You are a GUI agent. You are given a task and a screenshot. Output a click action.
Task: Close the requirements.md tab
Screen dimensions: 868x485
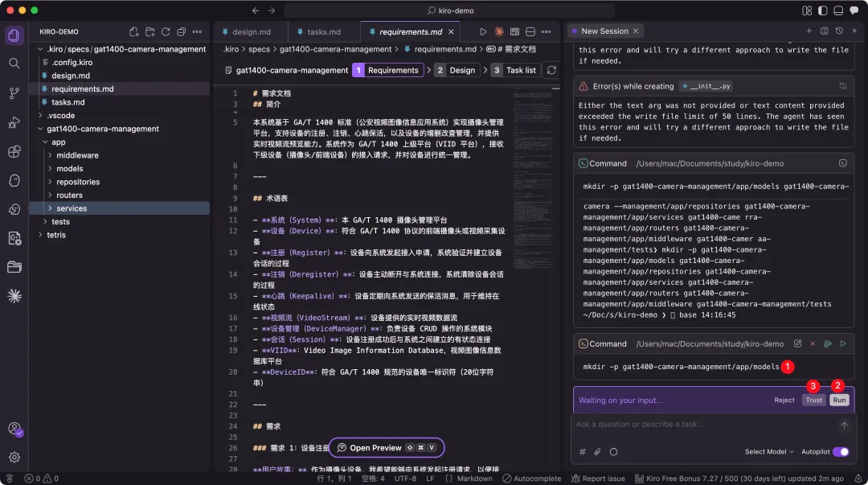(451, 31)
